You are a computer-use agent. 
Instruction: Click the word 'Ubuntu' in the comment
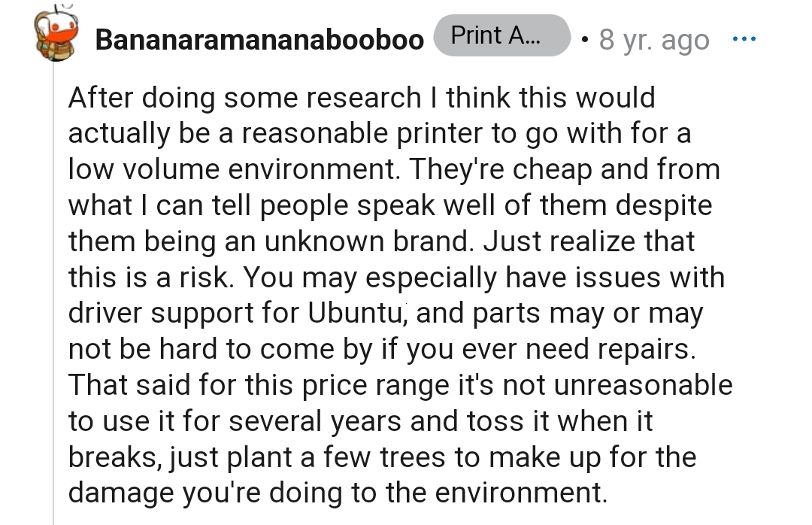tap(357, 313)
